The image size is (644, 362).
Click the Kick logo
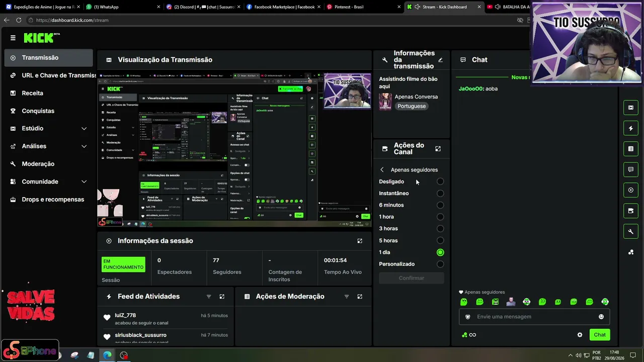coord(41,38)
